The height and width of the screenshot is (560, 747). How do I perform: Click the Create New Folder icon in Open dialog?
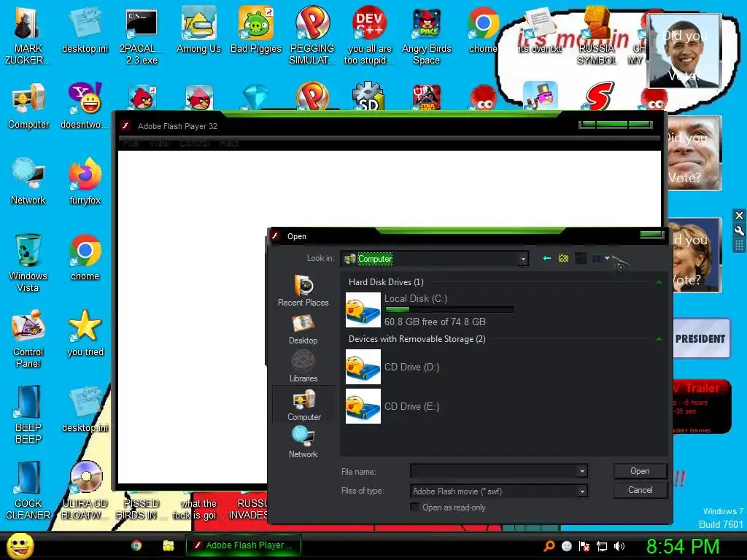580,258
